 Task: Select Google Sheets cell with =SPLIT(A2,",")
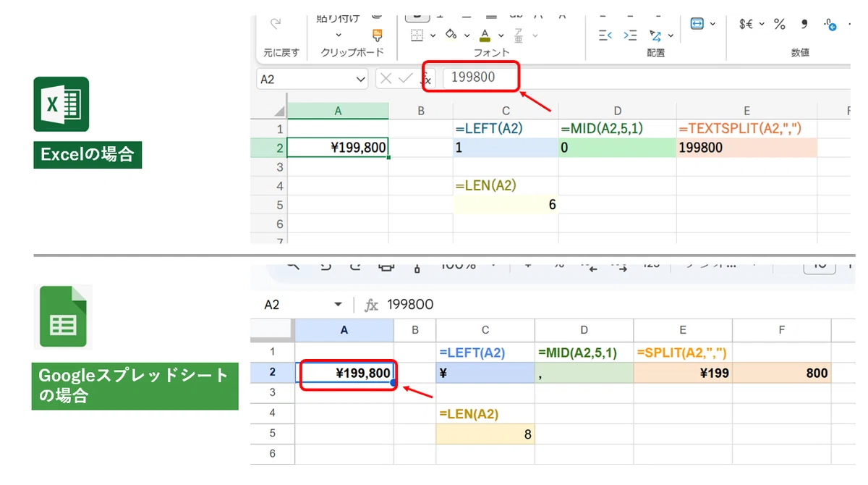(x=683, y=353)
